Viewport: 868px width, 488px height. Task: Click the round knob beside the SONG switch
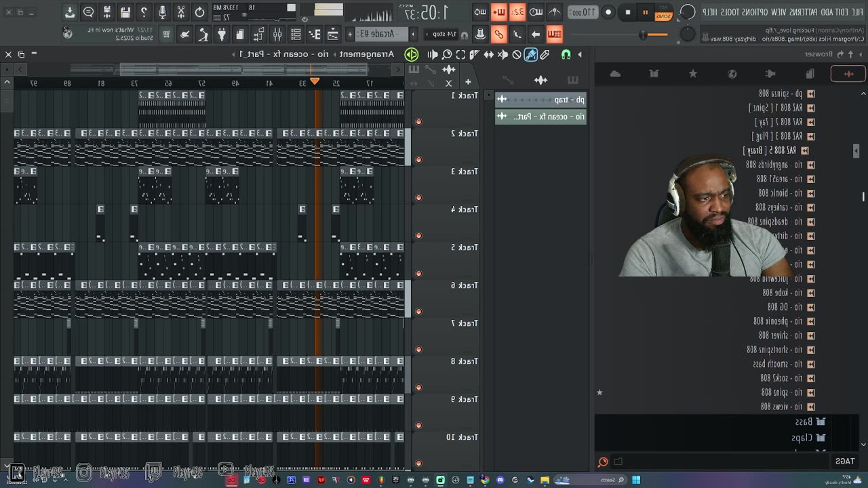coord(688,12)
